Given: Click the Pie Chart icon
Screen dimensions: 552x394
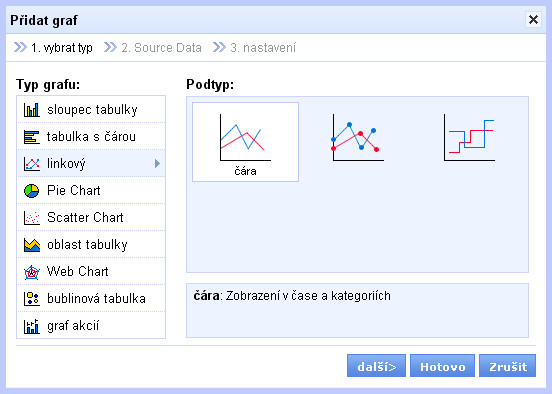Looking at the screenshot, I should click(x=32, y=191).
